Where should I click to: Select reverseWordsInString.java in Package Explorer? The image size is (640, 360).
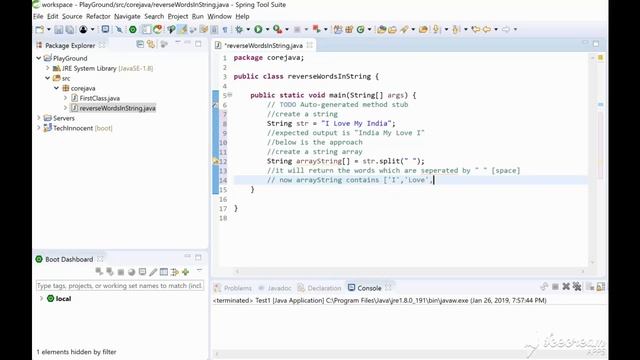(113, 108)
